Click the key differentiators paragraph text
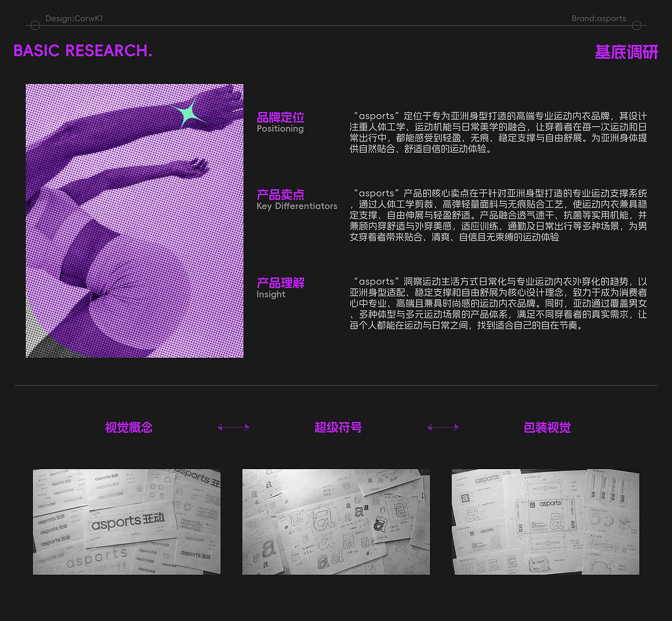The image size is (672, 621). (x=498, y=215)
